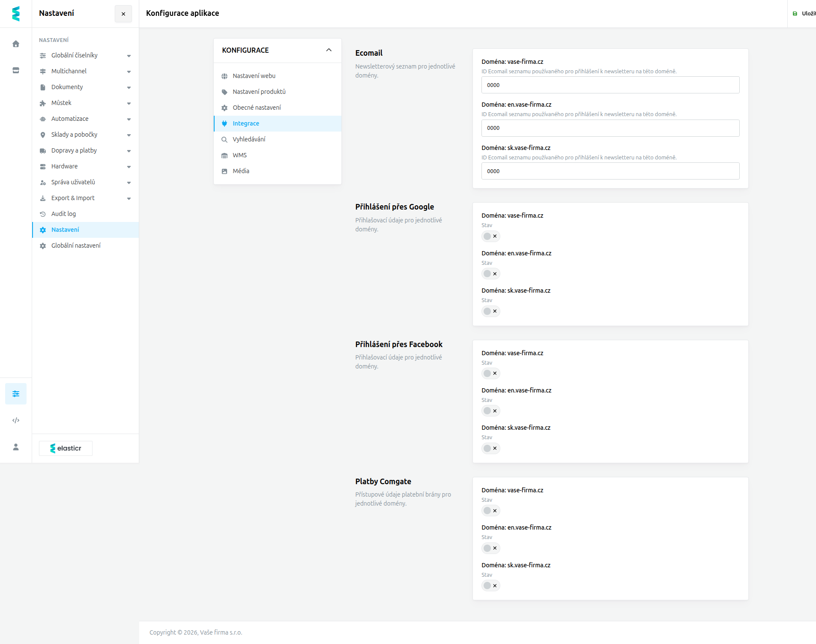Viewport: 816px width, 644px height.
Task: Click the Elasticr logo at top left
Action: coord(16,14)
